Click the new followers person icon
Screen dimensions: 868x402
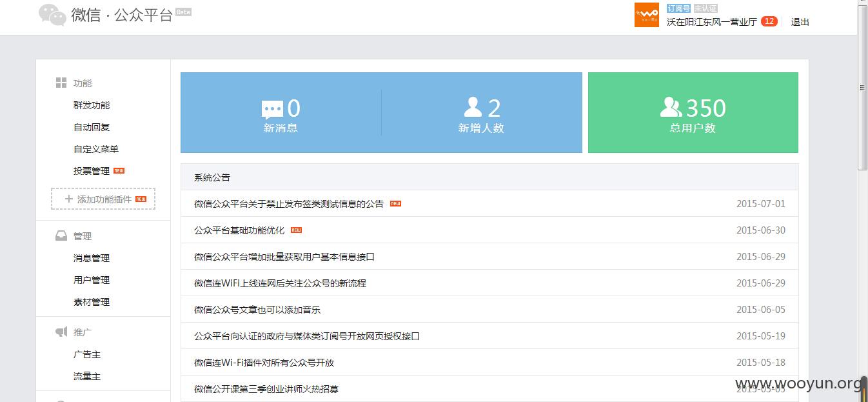click(473, 107)
